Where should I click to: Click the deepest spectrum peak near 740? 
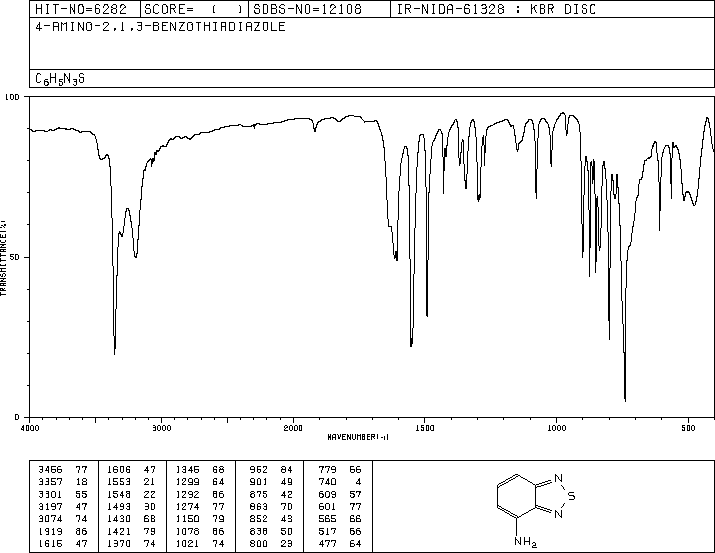tap(625, 400)
